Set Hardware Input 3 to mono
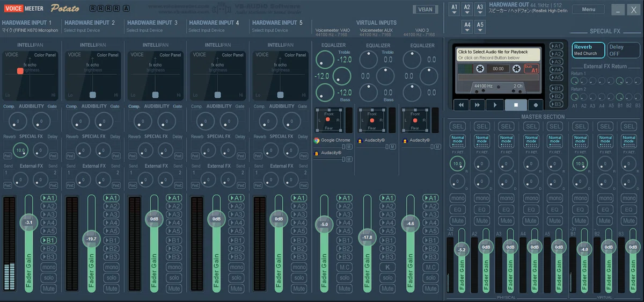This screenshot has height=302, width=644. tap(174, 267)
